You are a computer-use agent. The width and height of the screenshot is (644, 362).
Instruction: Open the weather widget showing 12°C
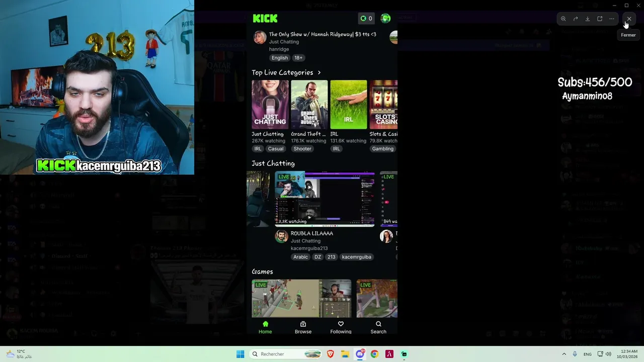coord(19,354)
